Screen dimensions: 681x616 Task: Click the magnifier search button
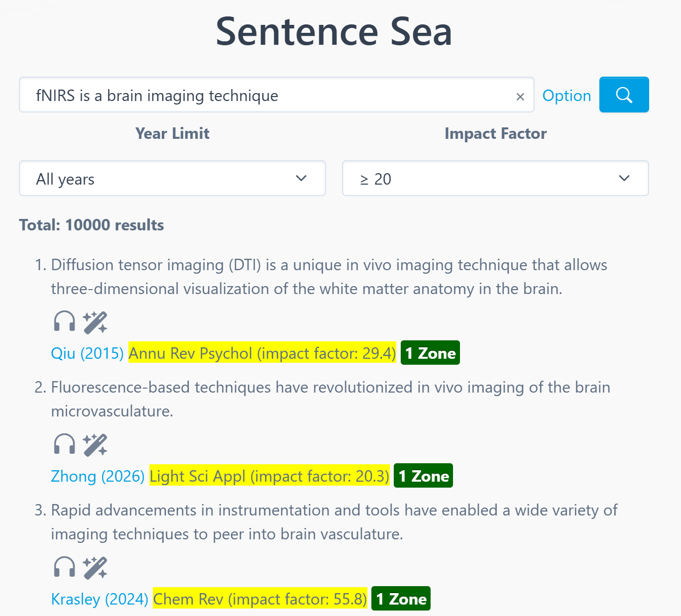click(624, 95)
